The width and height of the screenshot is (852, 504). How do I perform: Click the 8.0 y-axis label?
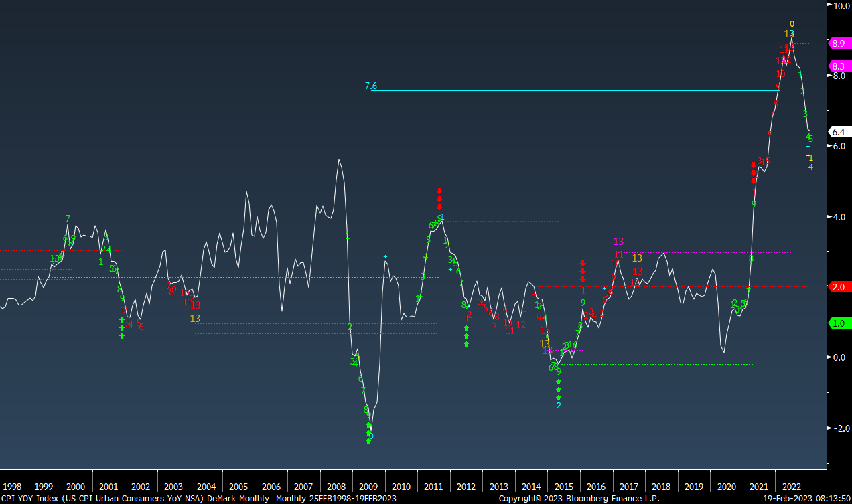pos(840,76)
